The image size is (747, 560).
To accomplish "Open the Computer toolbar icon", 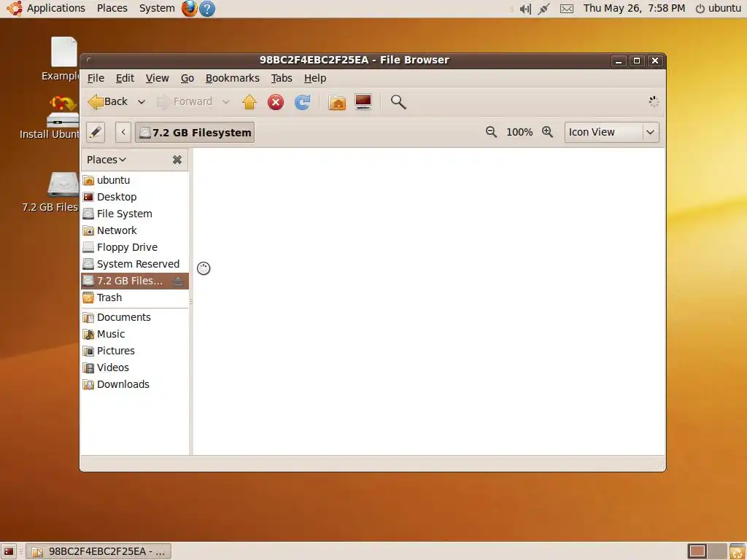I will [x=363, y=102].
